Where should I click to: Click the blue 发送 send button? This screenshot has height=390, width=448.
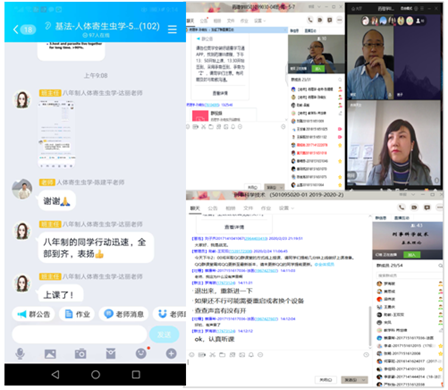click(164, 334)
